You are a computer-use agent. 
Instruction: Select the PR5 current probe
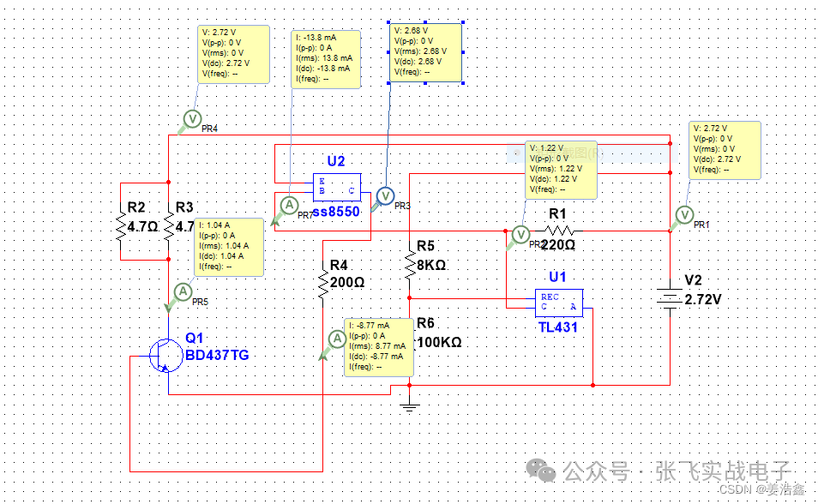coord(183,291)
